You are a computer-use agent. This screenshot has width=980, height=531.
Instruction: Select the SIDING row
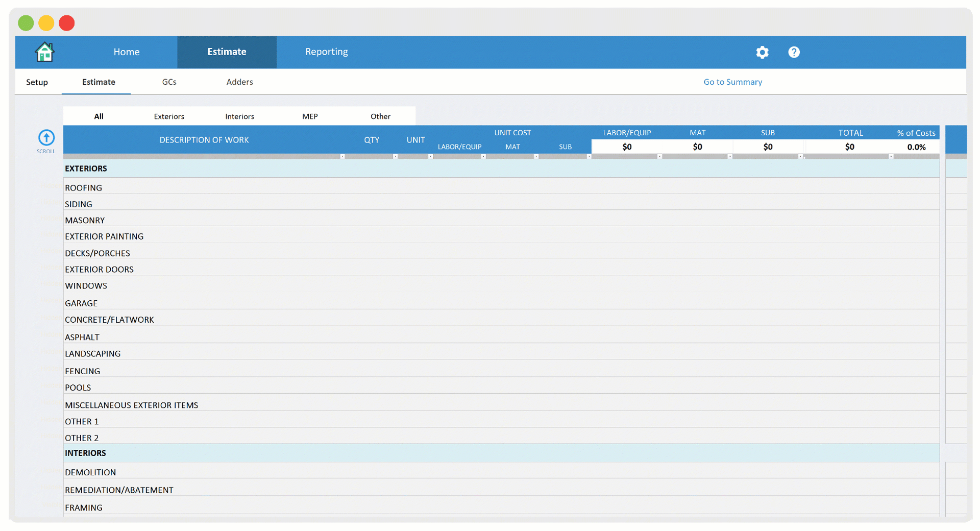(x=501, y=203)
